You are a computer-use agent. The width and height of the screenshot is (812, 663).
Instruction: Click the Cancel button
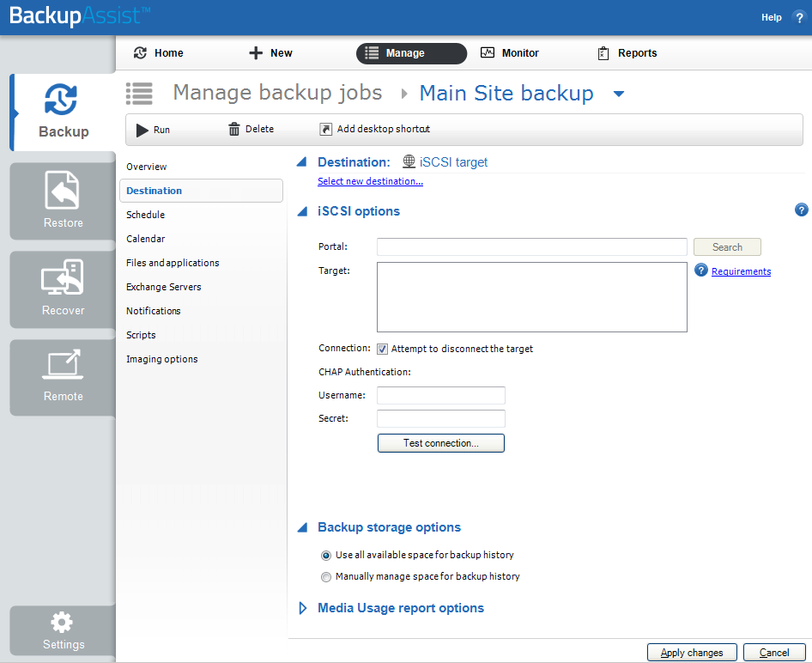tap(774, 653)
